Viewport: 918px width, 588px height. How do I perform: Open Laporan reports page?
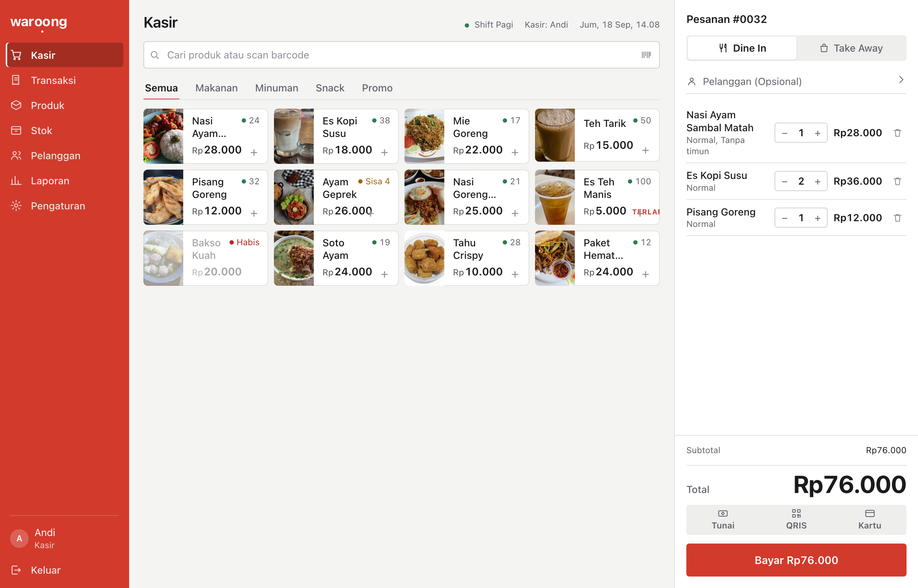pos(65,181)
